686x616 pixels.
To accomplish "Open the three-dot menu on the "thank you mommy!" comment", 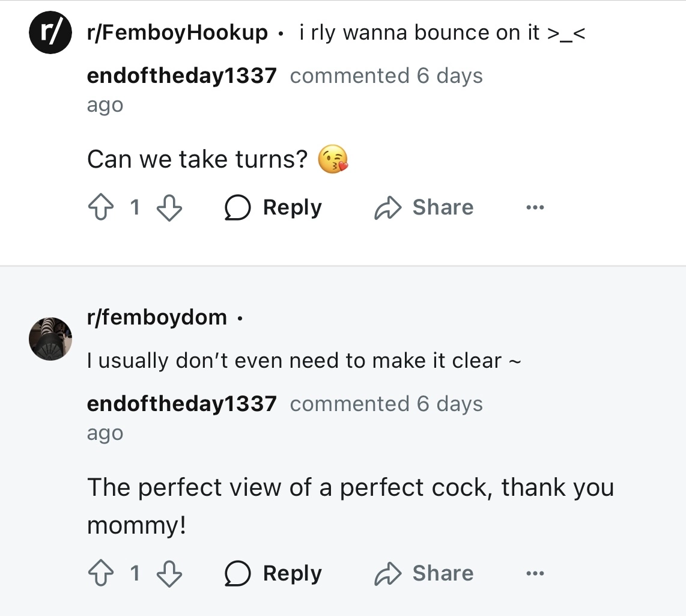I will 534,574.
